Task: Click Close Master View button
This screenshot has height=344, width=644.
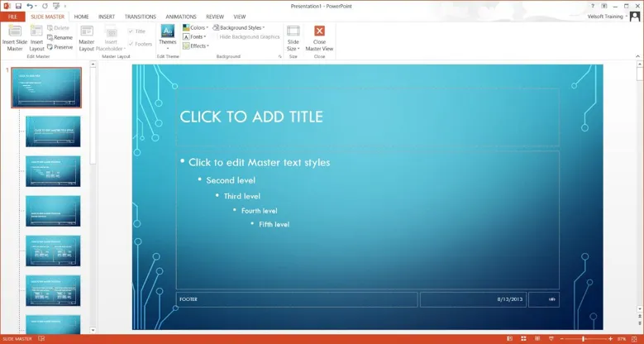Action: click(319, 38)
